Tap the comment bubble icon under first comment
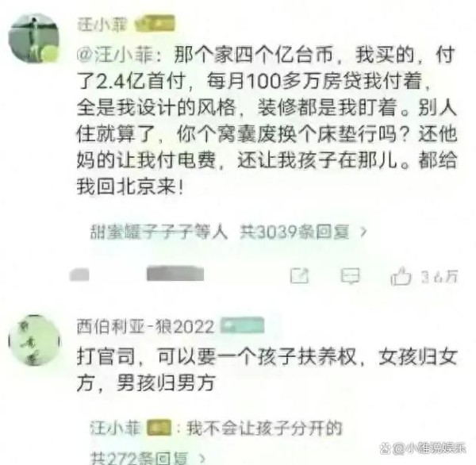 click(351, 276)
